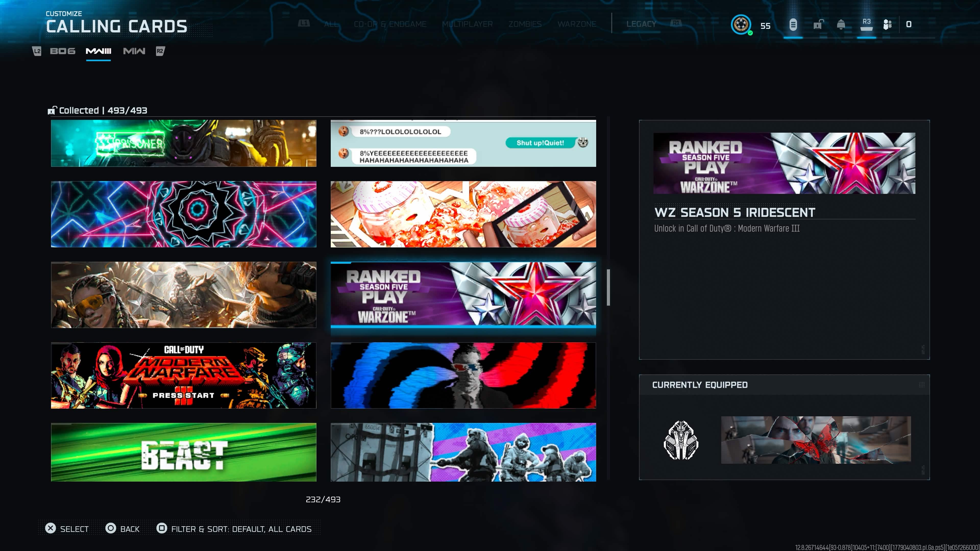Screen dimensions: 980x551
Task: Open the LEGACY category tab
Action: pyautogui.click(x=641, y=24)
